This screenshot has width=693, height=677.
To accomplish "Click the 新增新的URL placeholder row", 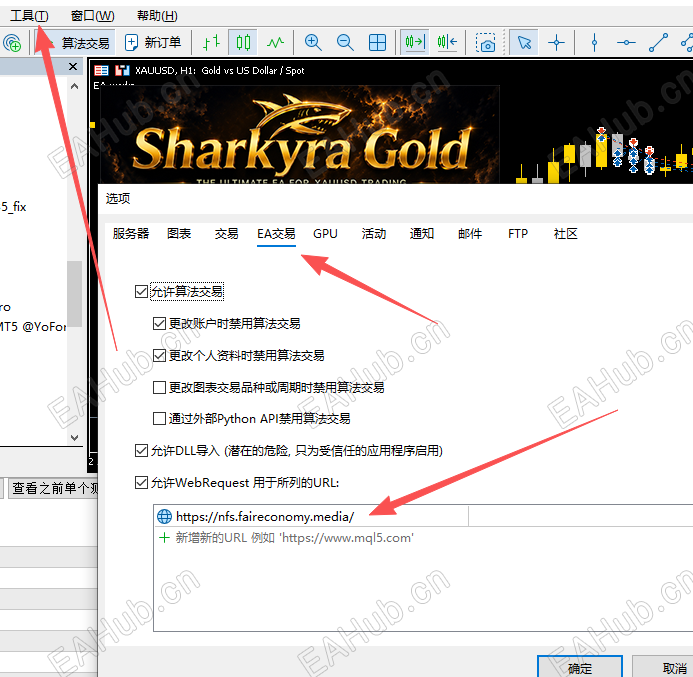I will 294,538.
